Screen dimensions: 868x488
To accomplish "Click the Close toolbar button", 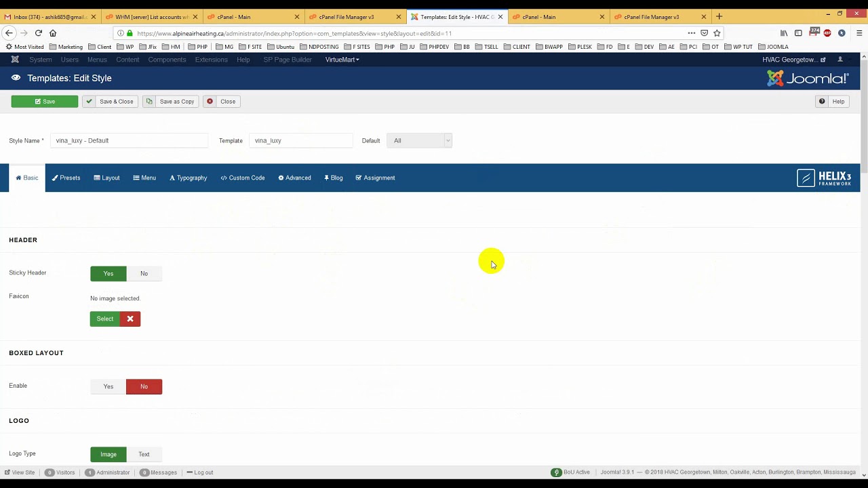I will coord(222,102).
